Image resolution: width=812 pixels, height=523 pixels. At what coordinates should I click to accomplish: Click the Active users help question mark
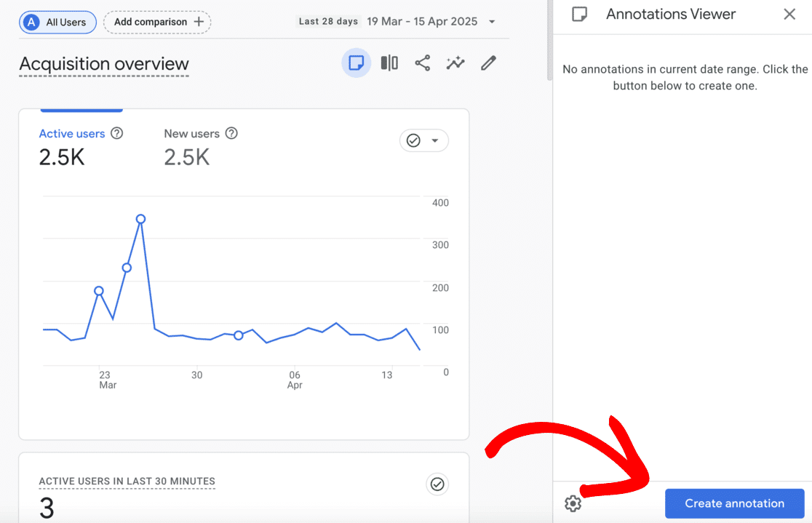pos(117,134)
